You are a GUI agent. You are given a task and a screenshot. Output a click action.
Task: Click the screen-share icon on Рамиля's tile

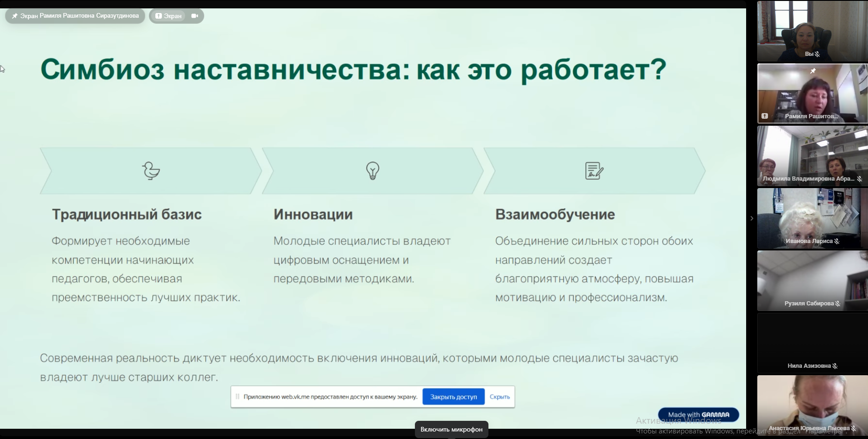coord(764,116)
